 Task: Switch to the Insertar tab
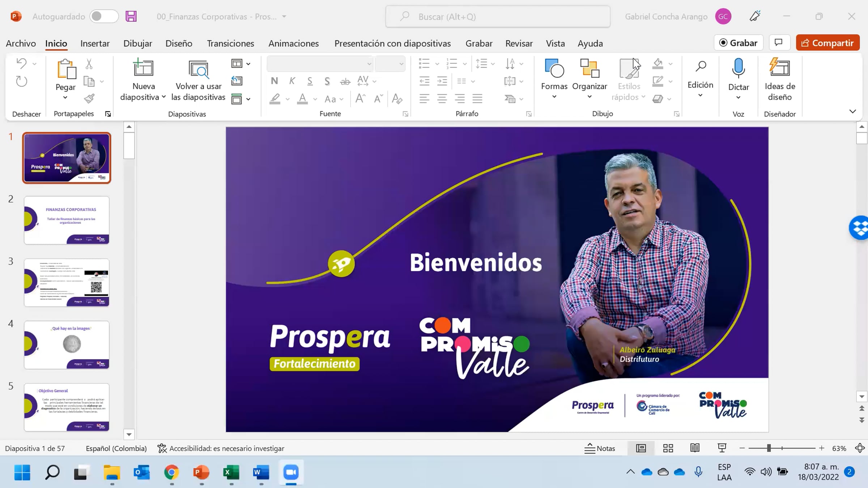click(95, 43)
